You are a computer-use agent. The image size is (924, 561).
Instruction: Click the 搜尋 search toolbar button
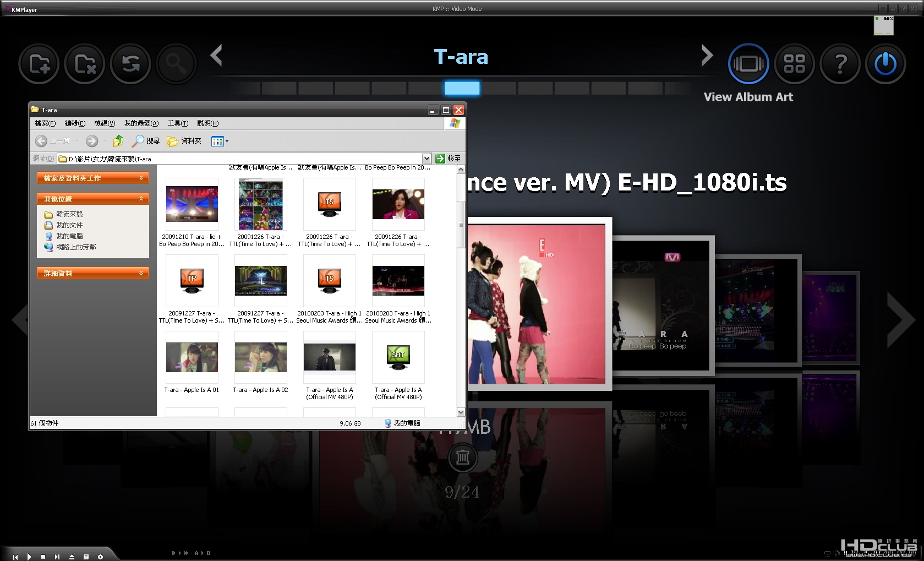[x=146, y=141]
